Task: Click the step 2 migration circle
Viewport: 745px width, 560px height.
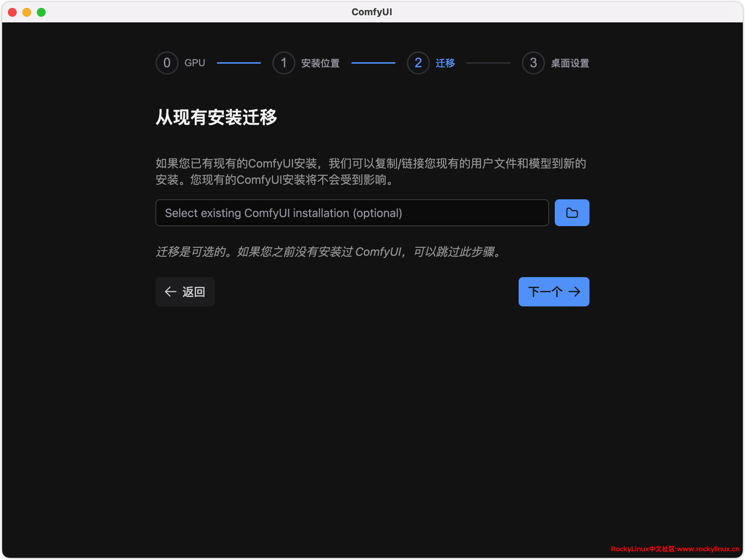Action: 418,63
